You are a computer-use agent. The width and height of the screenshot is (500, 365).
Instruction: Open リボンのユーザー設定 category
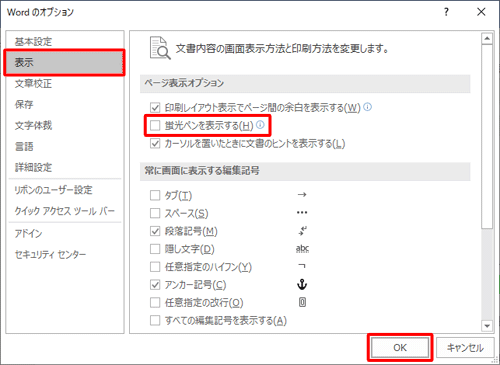pyautogui.click(x=53, y=190)
